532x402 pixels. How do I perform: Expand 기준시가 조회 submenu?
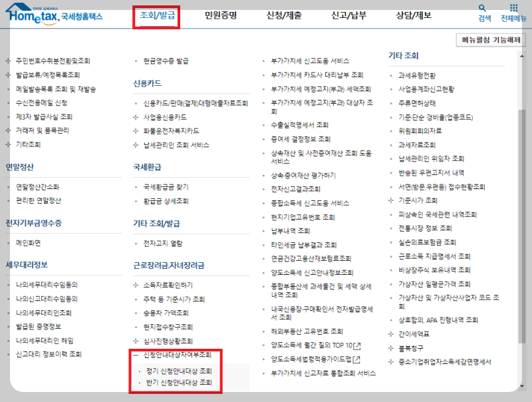(391, 200)
